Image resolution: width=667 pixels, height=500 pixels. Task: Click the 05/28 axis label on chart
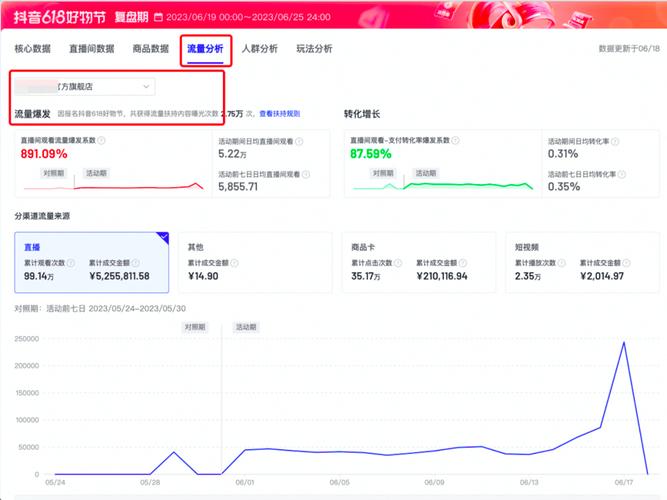point(150,483)
